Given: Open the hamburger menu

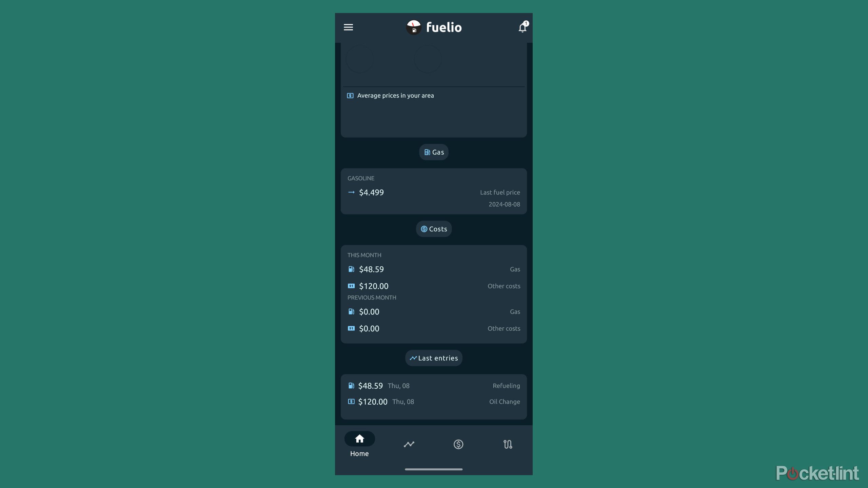Looking at the screenshot, I should click(x=348, y=27).
